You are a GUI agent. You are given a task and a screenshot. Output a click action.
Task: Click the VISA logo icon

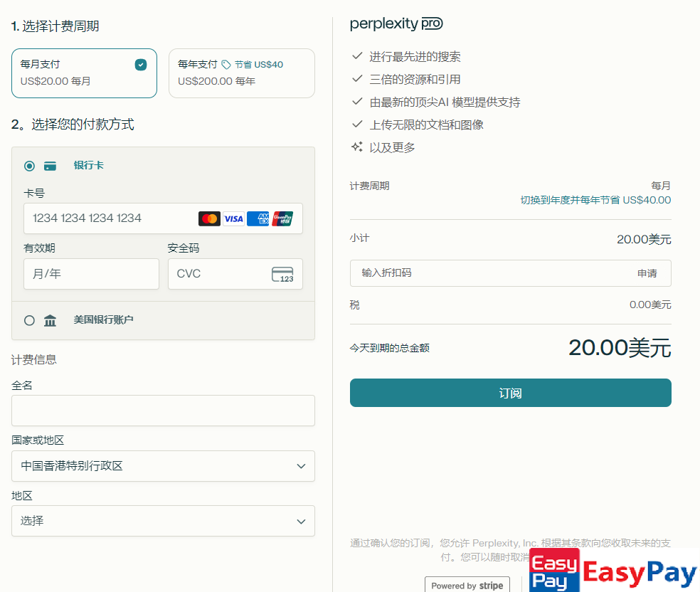pyautogui.click(x=233, y=218)
